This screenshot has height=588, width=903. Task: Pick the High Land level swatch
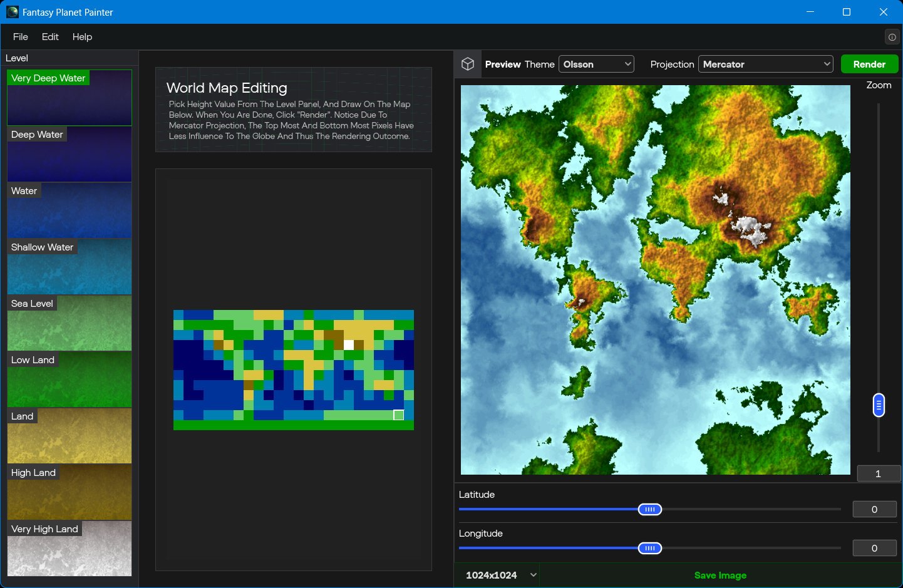pos(70,492)
